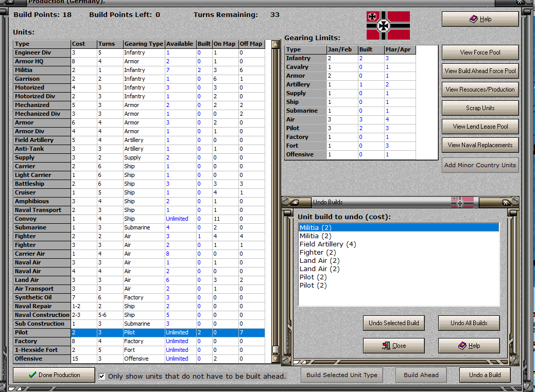Select the Light Carrier row
Image resolution: width=535 pixels, height=392 pixels.
(139, 175)
